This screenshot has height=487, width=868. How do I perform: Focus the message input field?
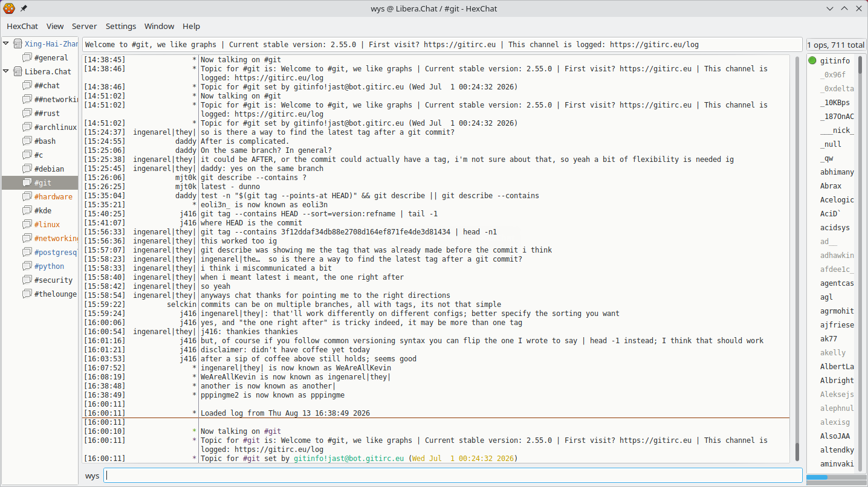click(453, 476)
